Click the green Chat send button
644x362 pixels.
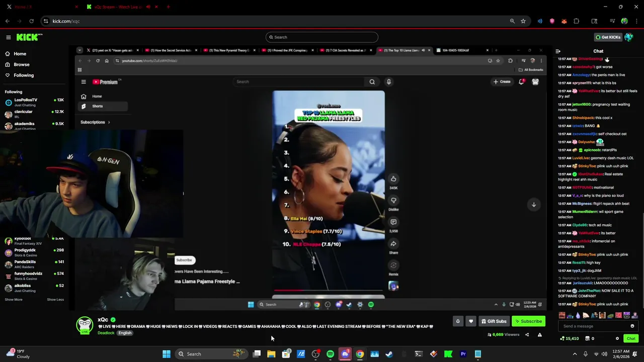point(631,338)
